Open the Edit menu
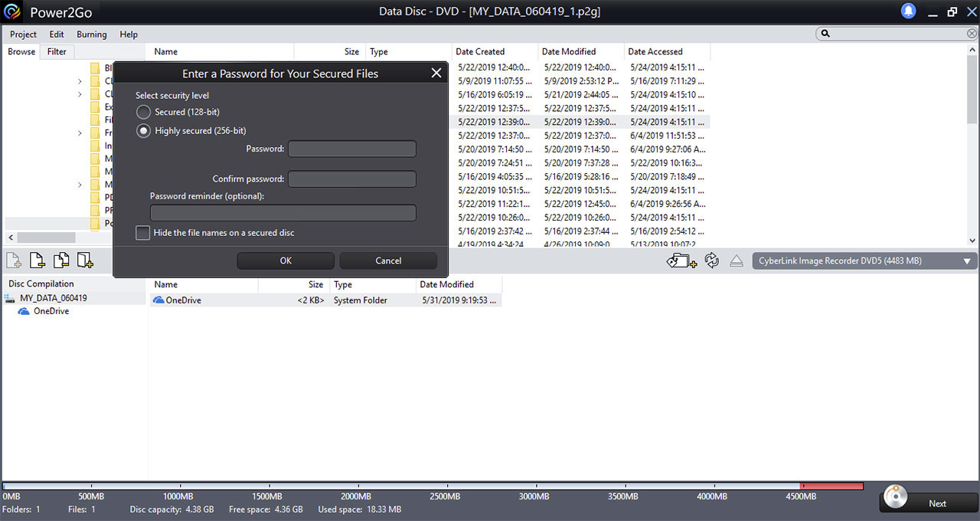The width and height of the screenshot is (980, 521). click(x=57, y=34)
